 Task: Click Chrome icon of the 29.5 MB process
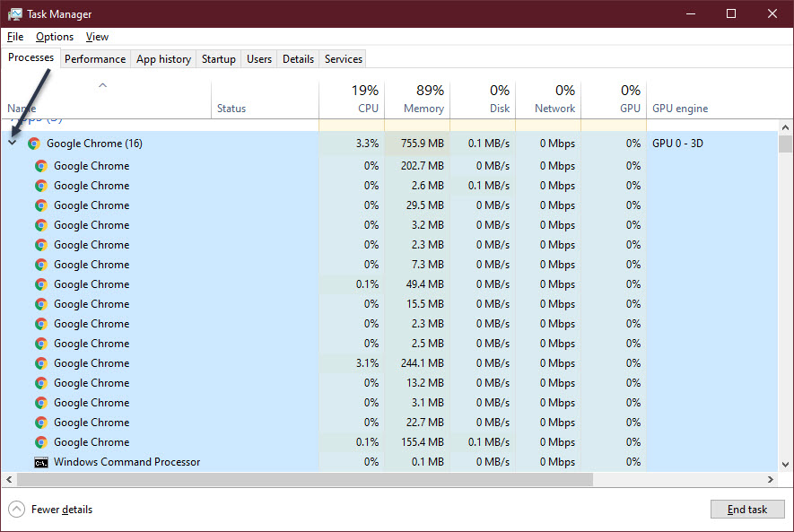pyautogui.click(x=41, y=205)
